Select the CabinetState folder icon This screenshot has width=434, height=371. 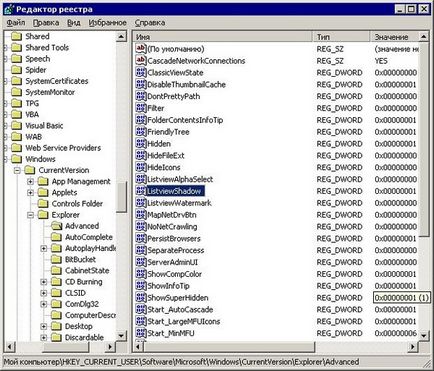56,271
